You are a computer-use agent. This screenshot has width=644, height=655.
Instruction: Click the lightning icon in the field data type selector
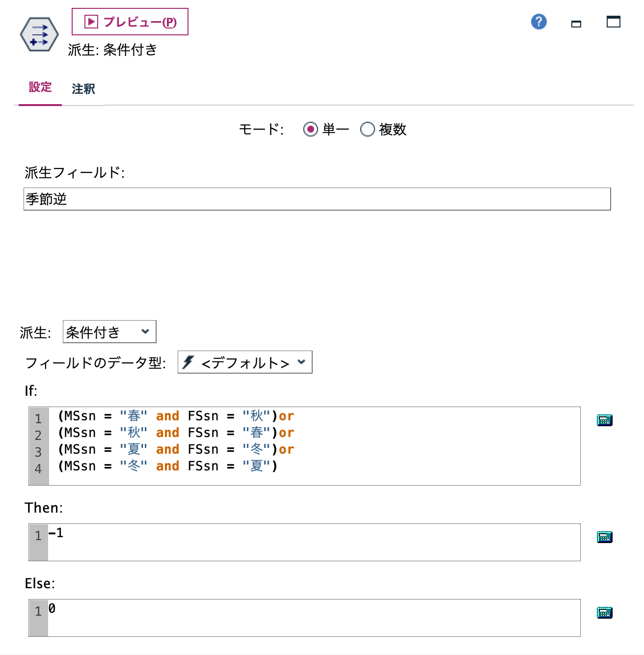pyautogui.click(x=188, y=362)
